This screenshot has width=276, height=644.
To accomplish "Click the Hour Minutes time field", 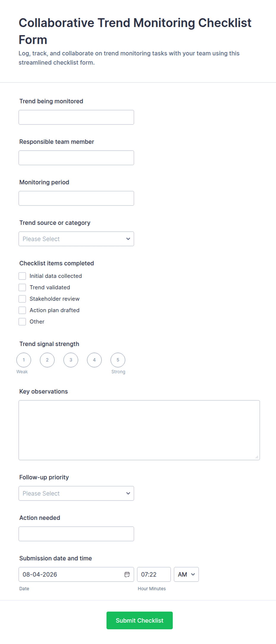I will pyautogui.click(x=154, y=574).
